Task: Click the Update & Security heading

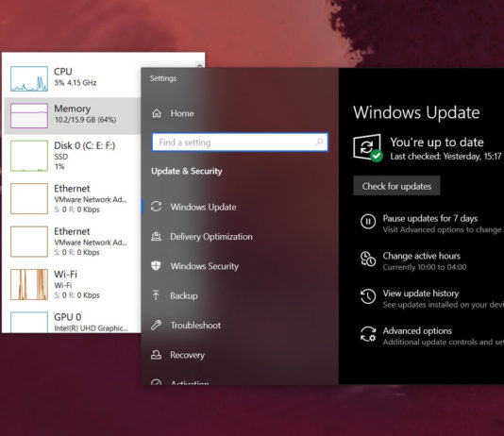Action: pos(187,171)
